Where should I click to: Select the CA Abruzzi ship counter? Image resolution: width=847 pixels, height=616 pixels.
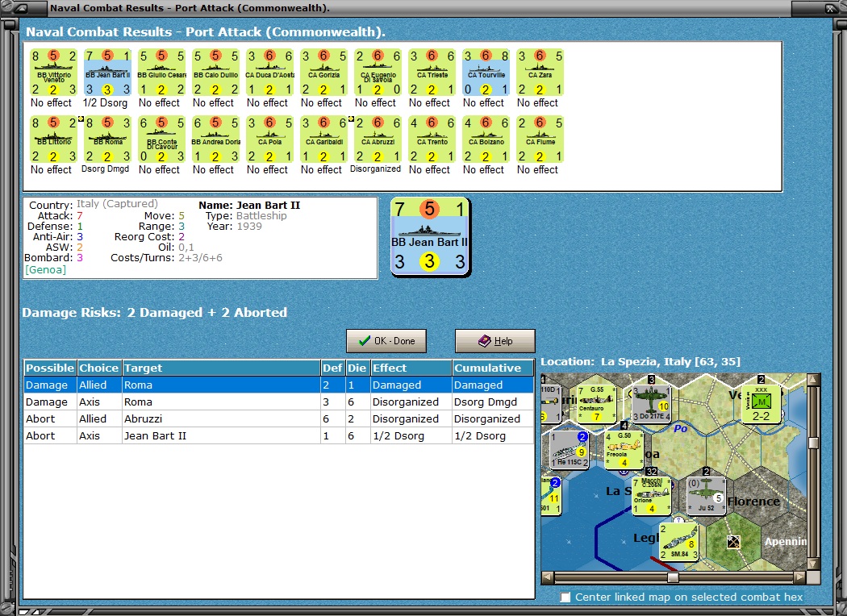pyautogui.click(x=378, y=139)
